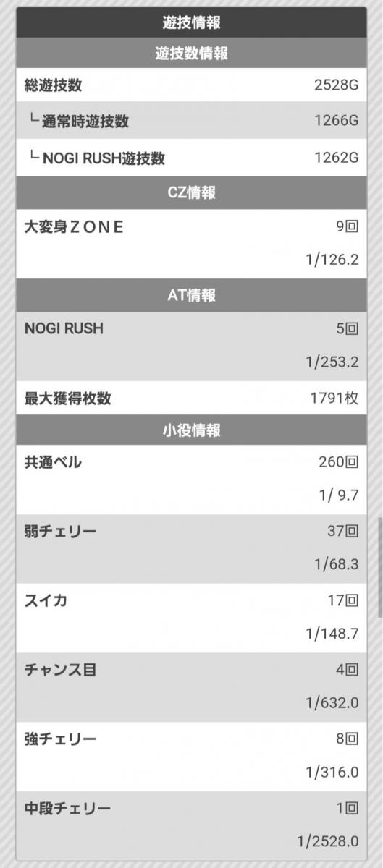This screenshot has height=868, width=383.
Task: Click the 中段チェリー 1回 row
Action: 191,825
